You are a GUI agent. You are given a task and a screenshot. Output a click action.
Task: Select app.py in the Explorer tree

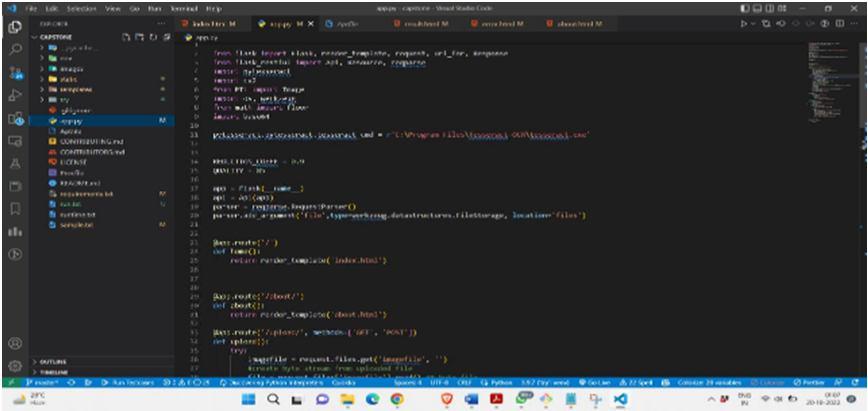(102, 121)
